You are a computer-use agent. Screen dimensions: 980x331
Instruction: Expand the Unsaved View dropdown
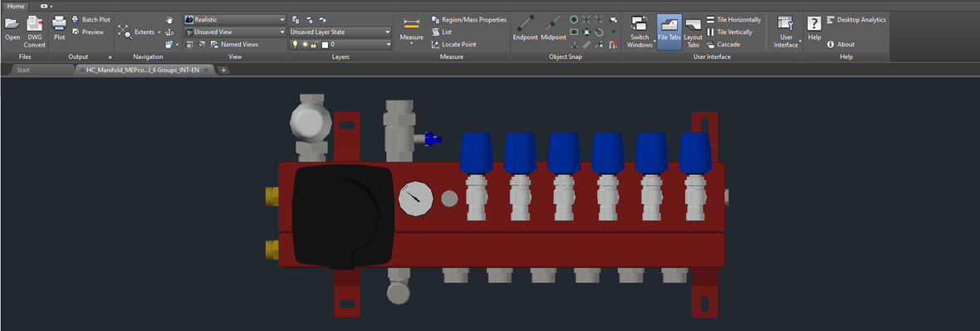234,32
